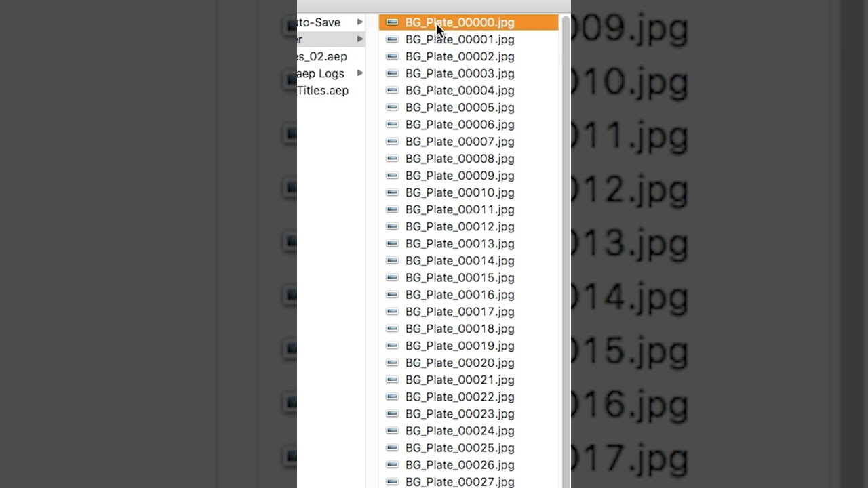Image resolution: width=868 pixels, height=488 pixels.
Task: Select file BG_Plate_00017.jpg
Action: [x=469, y=312]
